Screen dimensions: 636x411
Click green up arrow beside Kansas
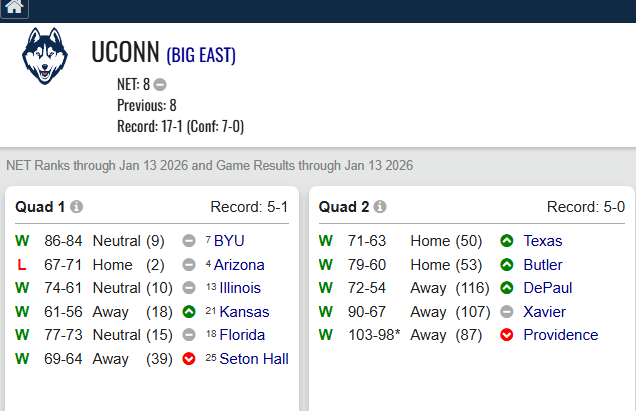[189, 312]
